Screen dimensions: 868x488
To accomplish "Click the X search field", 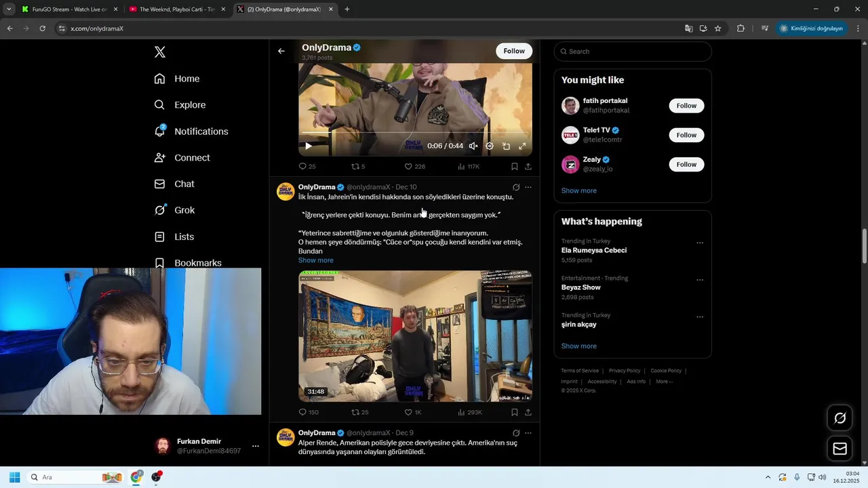I will pyautogui.click(x=633, y=52).
